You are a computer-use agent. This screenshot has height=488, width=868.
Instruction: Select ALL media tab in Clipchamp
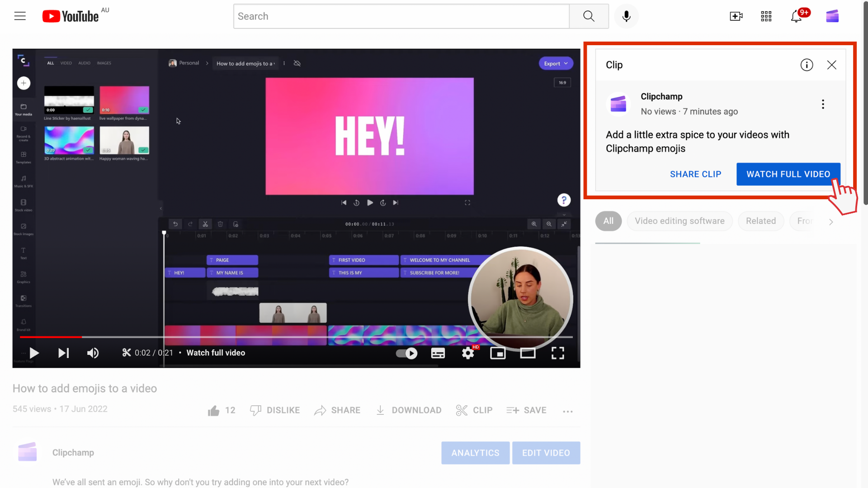pos(51,63)
